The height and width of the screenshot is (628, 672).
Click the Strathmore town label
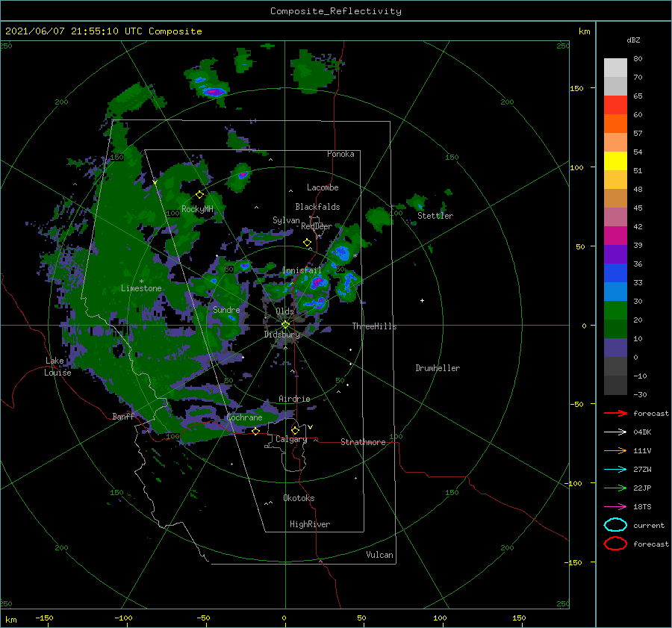(363, 442)
